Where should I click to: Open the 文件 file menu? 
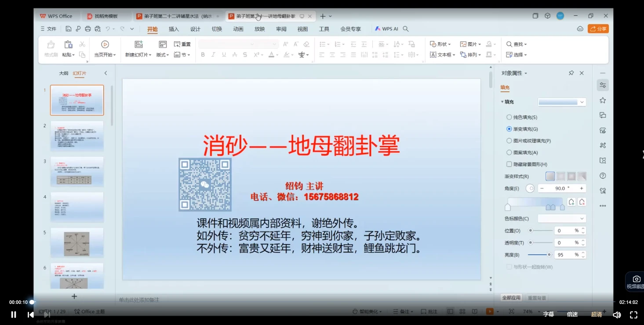point(48,29)
